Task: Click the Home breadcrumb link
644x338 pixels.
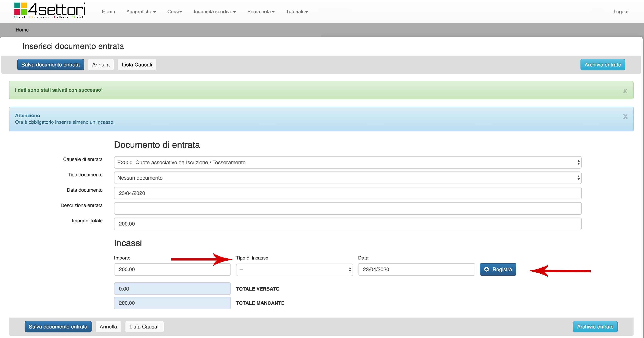Action: point(22,30)
